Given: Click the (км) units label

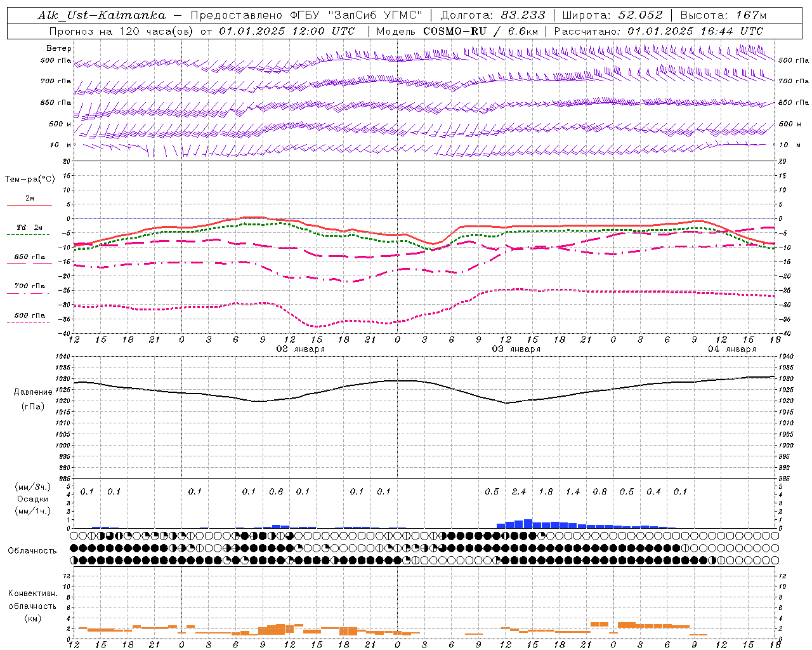Looking at the screenshot, I should pyautogui.click(x=32, y=618).
